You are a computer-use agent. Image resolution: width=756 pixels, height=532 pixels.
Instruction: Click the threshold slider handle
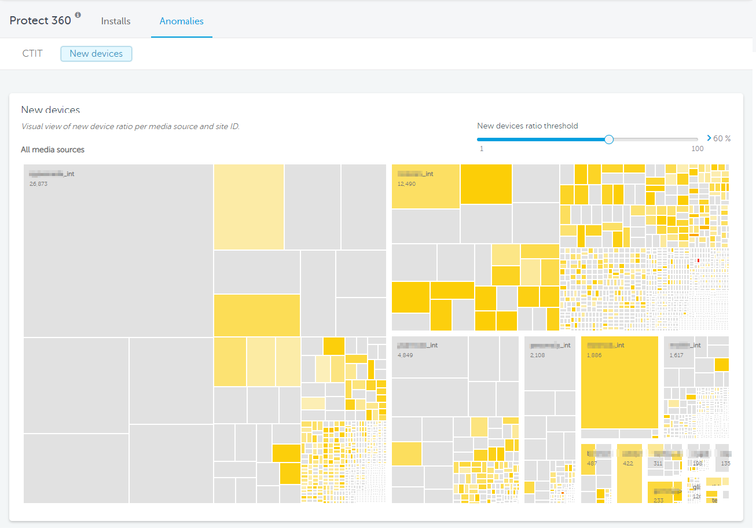tap(608, 139)
